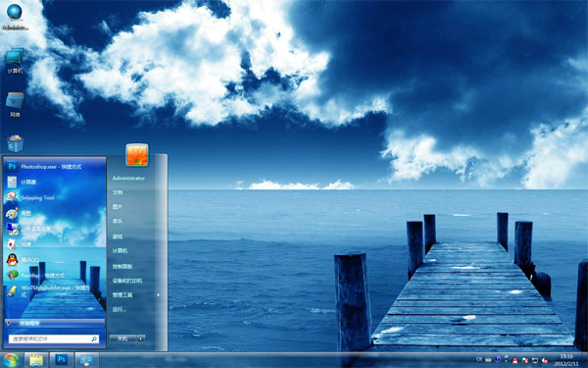Click the magnifier icon in the search box

point(94,339)
